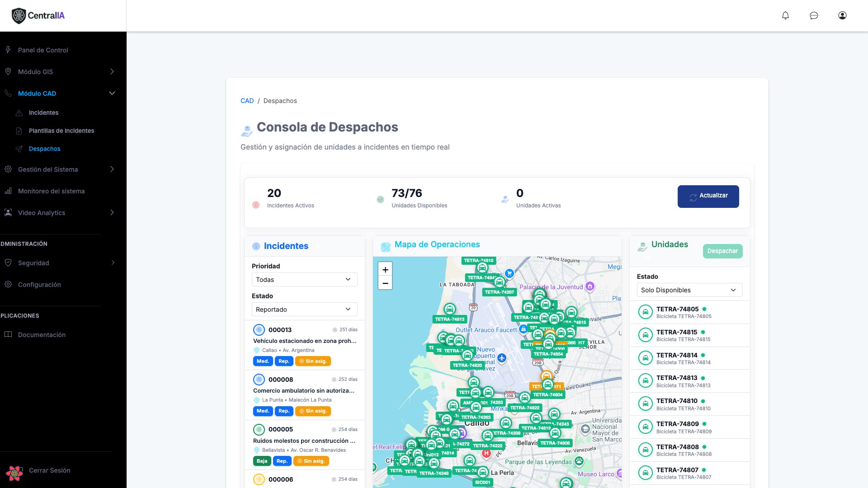Click the Despachos paper plane icon

(x=19, y=149)
